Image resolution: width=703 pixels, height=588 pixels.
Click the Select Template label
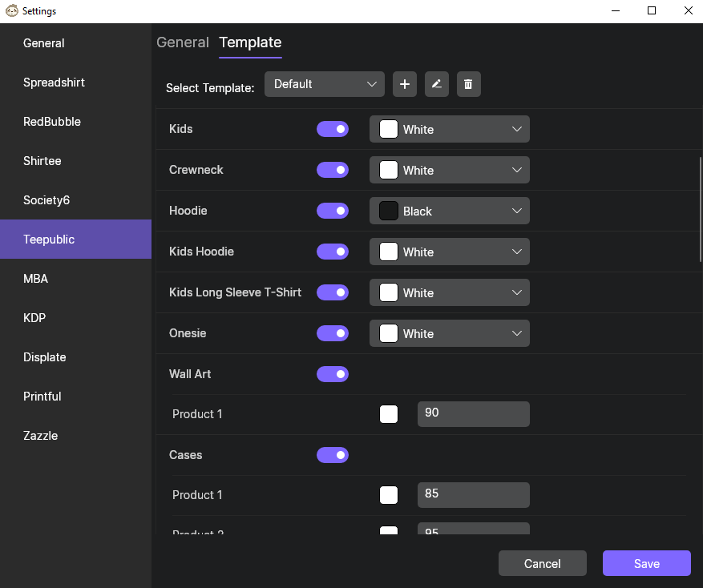(210, 88)
